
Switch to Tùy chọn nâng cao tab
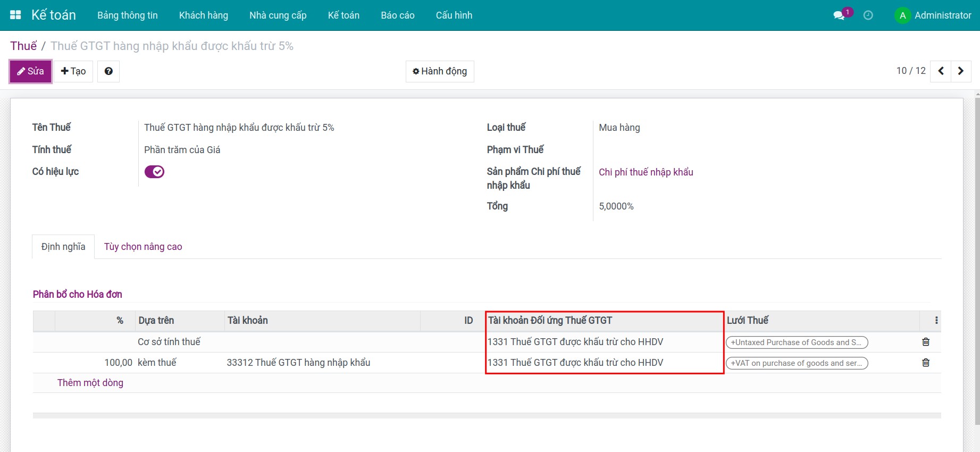coord(143,247)
